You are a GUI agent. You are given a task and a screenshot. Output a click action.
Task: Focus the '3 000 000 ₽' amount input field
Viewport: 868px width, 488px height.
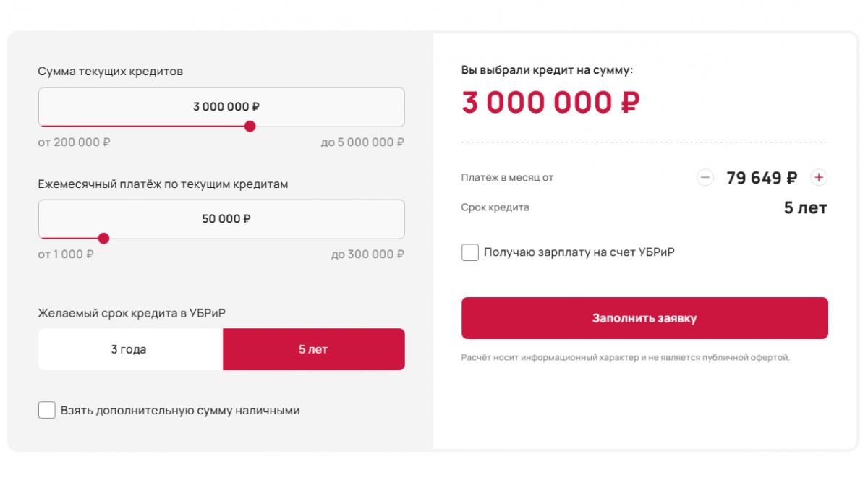pyautogui.click(x=221, y=107)
